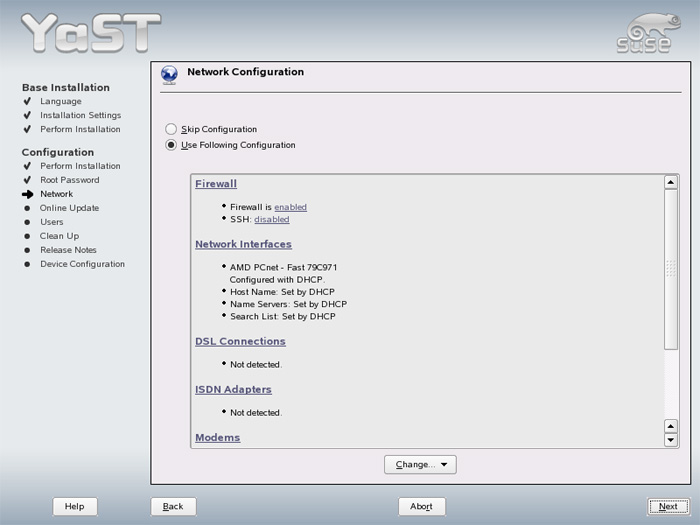This screenshot has height=525, width=700.
Task: Click the checkmark next to Language
Action: coord(27,101)
